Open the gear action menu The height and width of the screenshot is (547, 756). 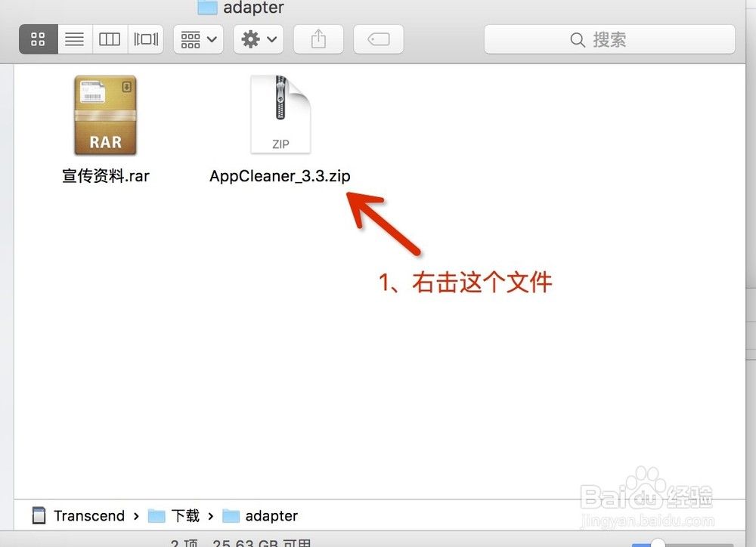click(259, 39)
